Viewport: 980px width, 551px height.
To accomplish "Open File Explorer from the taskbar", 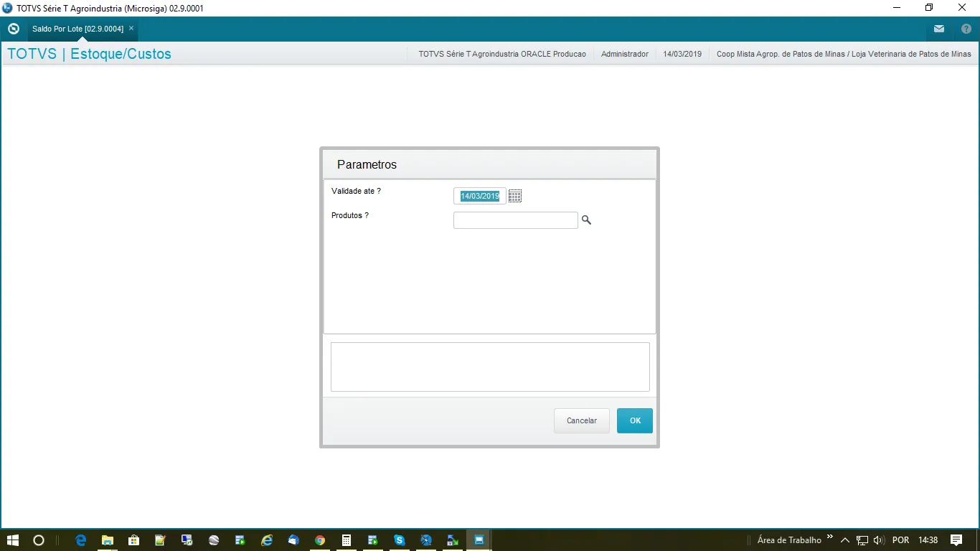I will pyautogui.click(x=108, y=540).
